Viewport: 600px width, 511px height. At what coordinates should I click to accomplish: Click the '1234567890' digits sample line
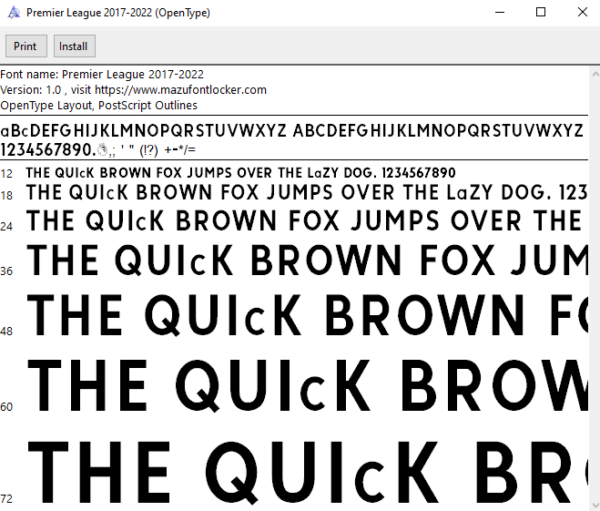click(98, 150)
